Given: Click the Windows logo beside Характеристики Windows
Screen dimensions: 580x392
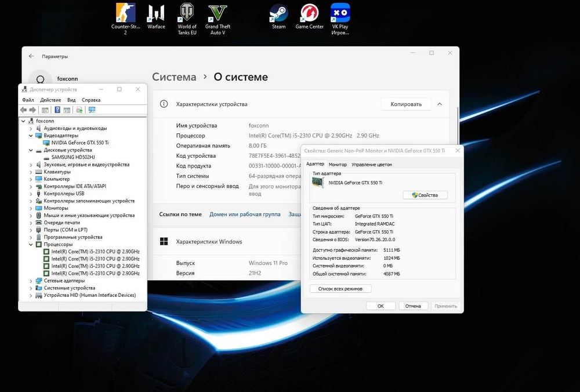Looking at the screenshot, I should pos(164,241).
